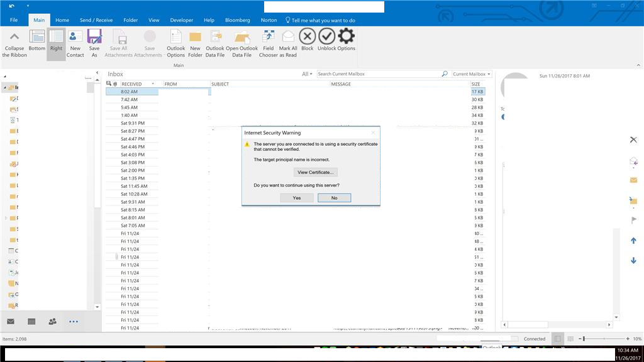Switch to the Send / Receive tab
The image size is (644, 362).
pos(96,20)
